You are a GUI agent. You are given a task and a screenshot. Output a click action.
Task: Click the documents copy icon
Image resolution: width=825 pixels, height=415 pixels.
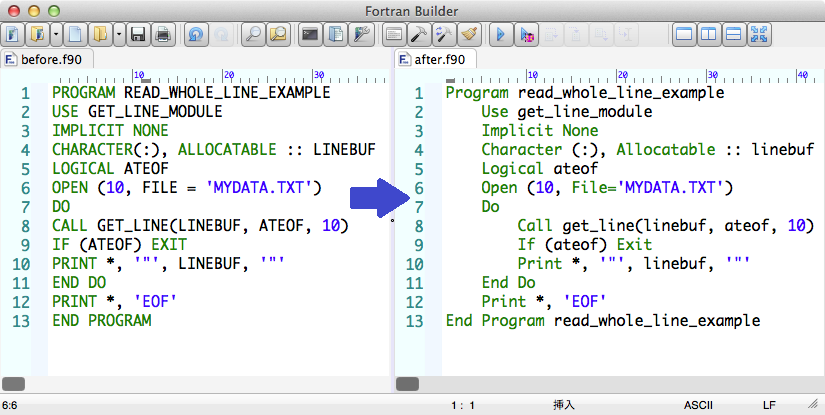[x=335, y=35]
